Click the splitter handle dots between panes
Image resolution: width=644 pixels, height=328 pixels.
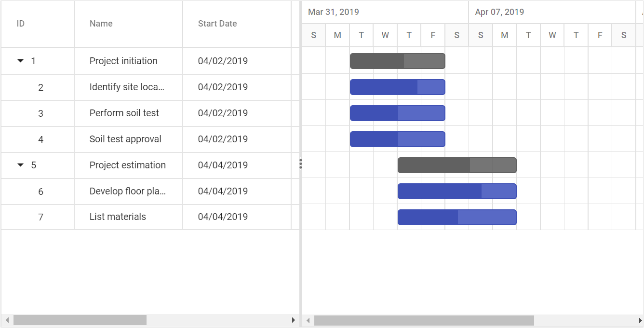tap(301, 164)
